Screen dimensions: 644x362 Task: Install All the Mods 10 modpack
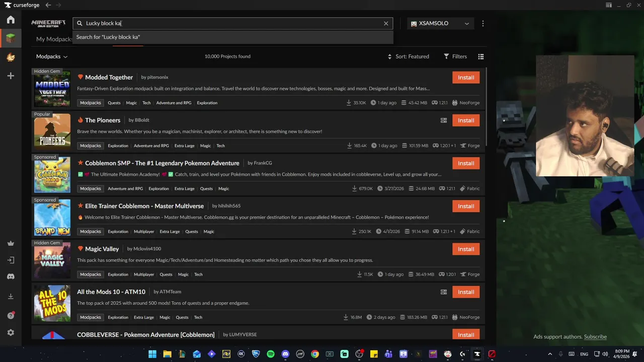pyautogui.click(x=466, y=292)
